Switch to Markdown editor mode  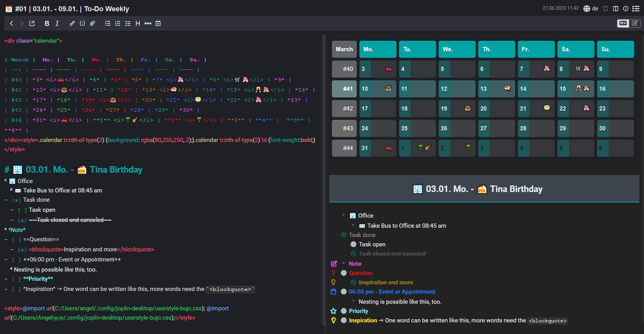pyautogui.click(x=623, y=23)
